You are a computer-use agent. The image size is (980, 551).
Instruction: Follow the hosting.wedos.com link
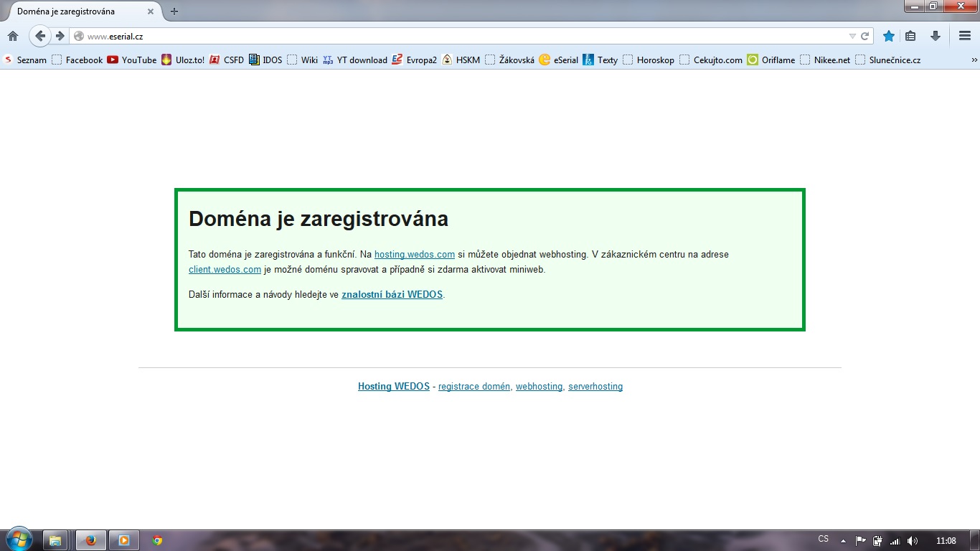[415, 254]
